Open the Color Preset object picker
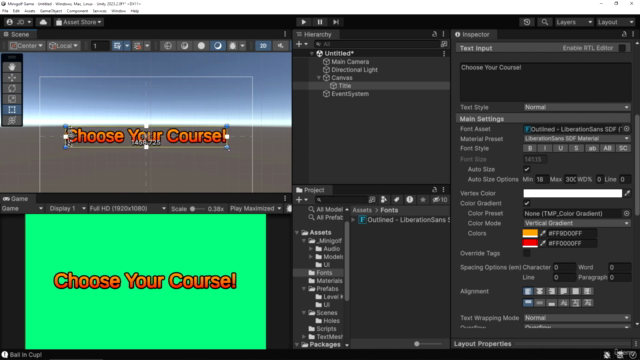 pos(627,213)
